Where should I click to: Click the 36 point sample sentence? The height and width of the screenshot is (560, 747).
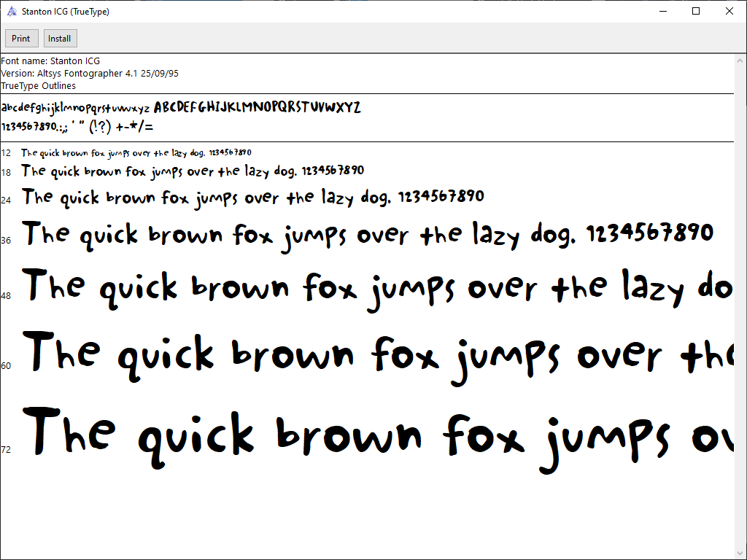coord(368,235)
